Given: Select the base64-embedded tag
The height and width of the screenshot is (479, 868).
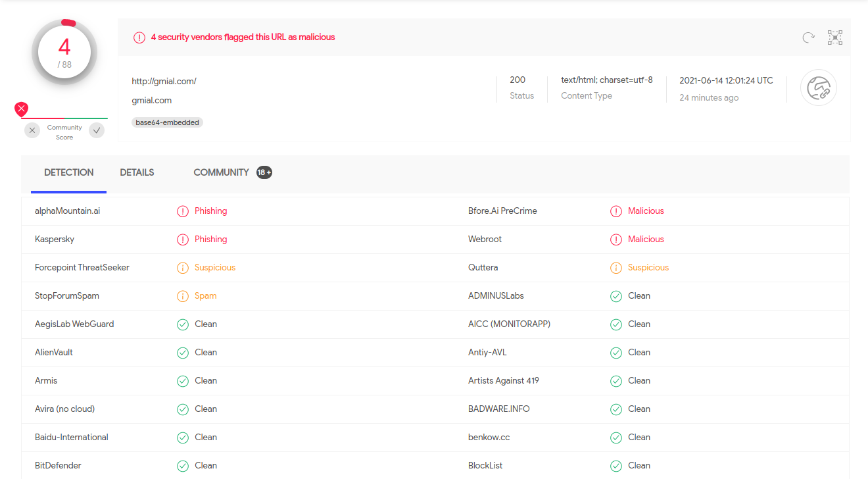Looking at the screenshot, I should coord(167,122).
